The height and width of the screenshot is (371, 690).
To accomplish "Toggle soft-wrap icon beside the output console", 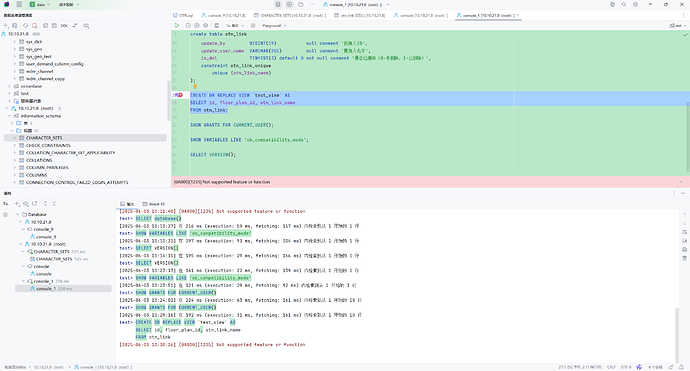I will [x=684, y=232].
